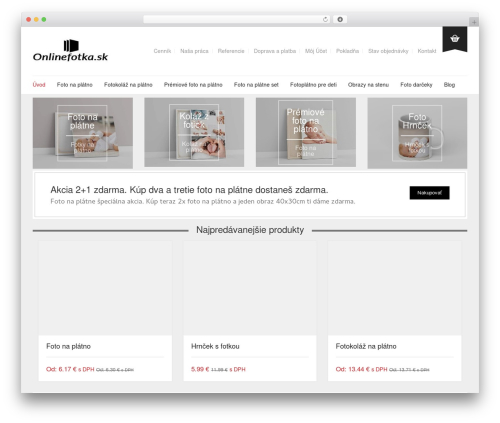This screenshot has height=423, width=500.
Task: Click the red close window button
Action: pos(29,19)
